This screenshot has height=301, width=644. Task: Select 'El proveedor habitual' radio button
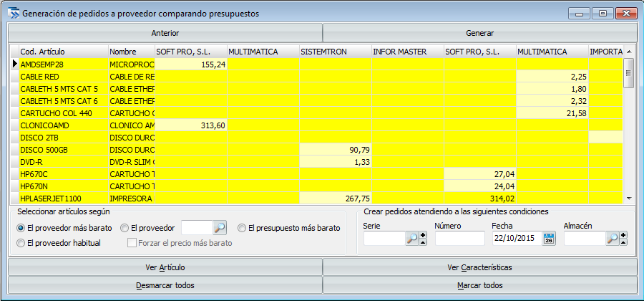click(x=21, y=243)
